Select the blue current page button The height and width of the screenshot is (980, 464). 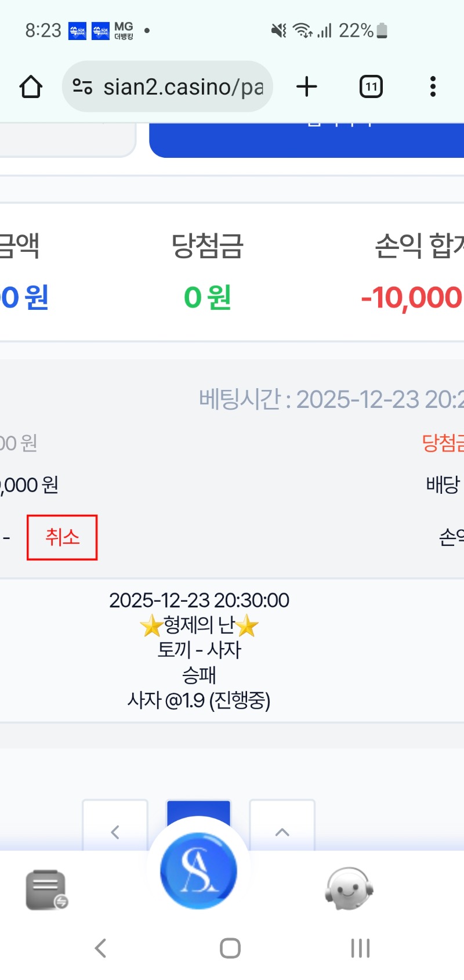198,809
